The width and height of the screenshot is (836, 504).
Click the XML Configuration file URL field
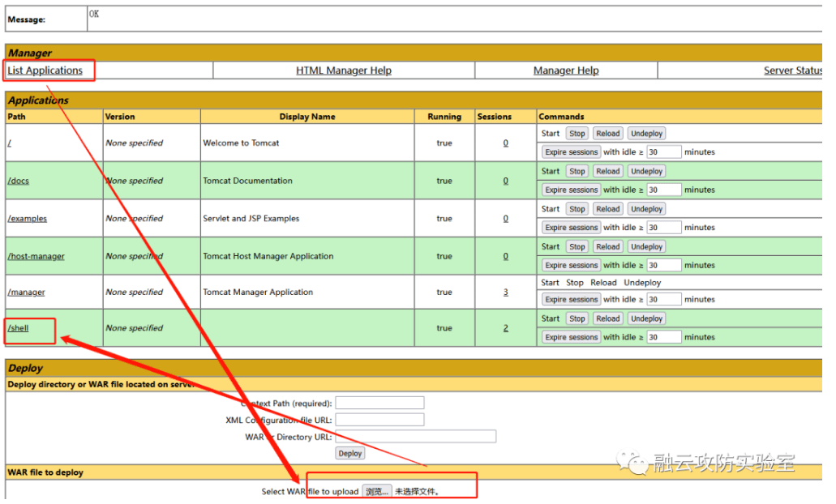tap(379, 420)
